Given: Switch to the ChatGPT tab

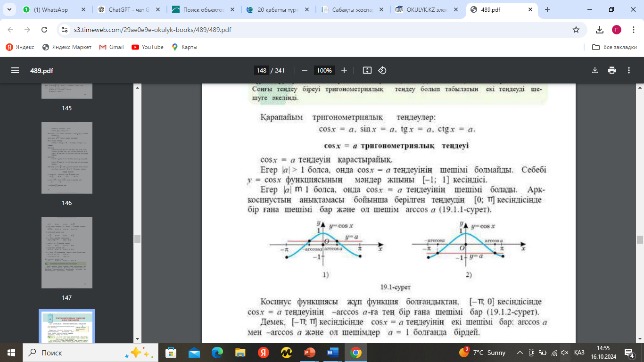Looking at the screenshot, I should click(128, 9).
